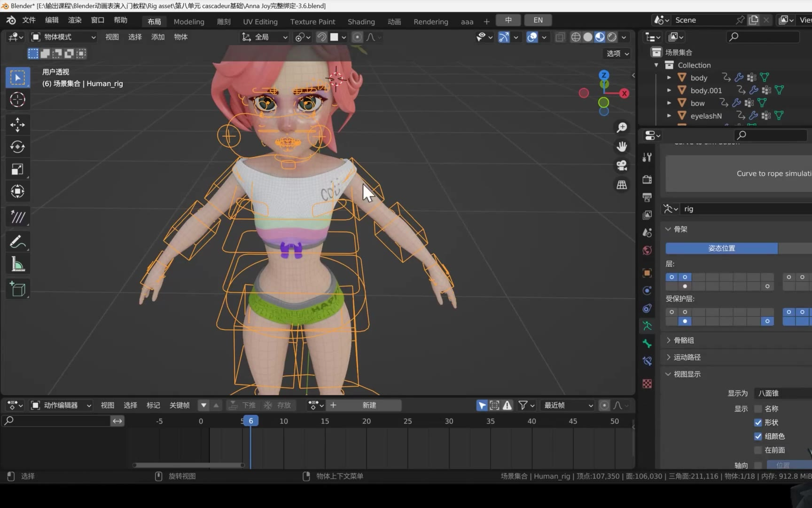Click the 选项 options button
The width and height of the screenshot is (812, 508).
pyautogui.click(x=617, y=54)
